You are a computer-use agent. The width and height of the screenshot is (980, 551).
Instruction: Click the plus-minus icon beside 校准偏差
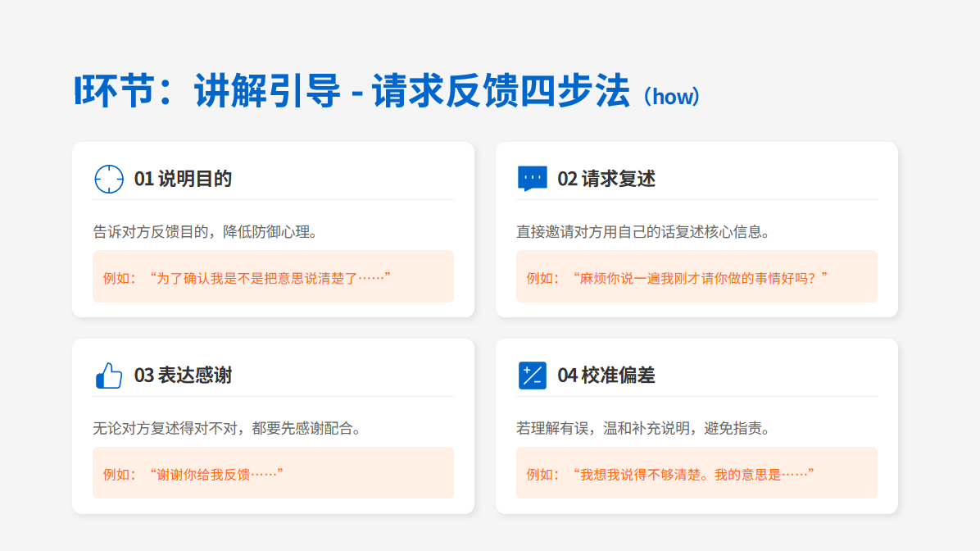[532, 376]
